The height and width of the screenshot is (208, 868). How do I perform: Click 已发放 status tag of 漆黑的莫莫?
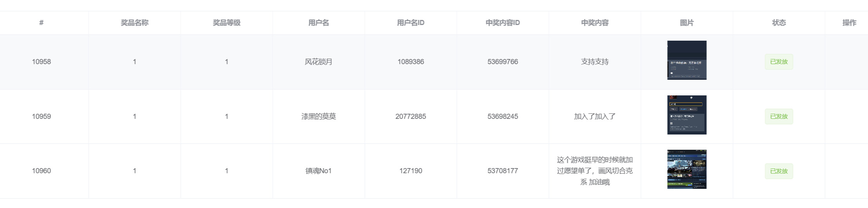click(x=779, y=117)
